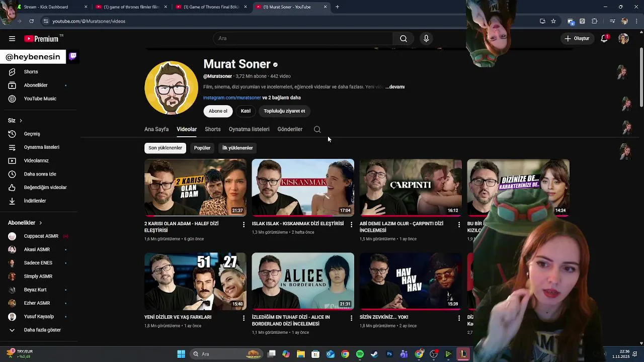Open instagram.com/muratsoner link

(232, 98)
